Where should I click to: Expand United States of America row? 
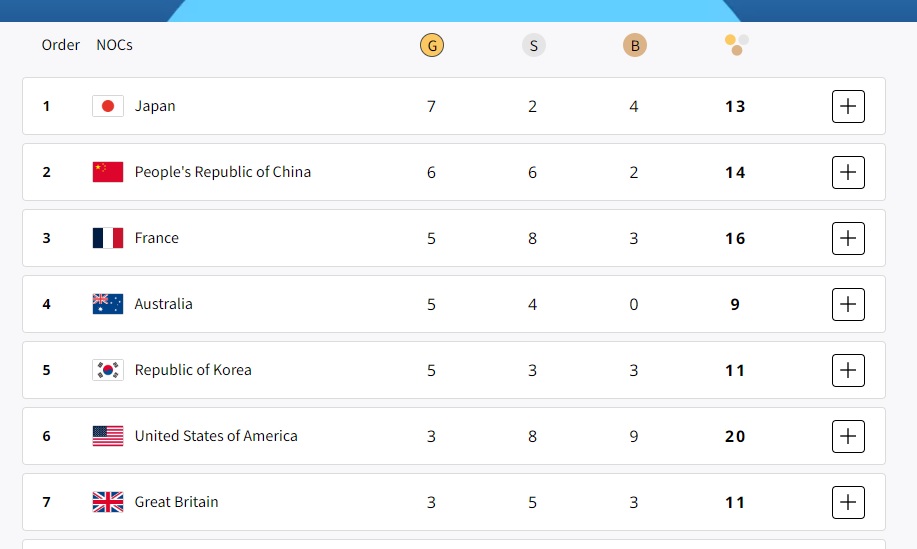(848, 436)
